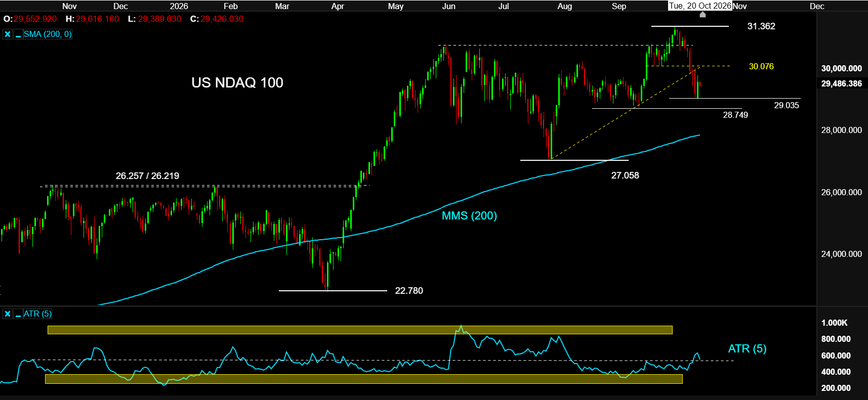Click the open price value 29,552.920
This screenshot has height=400, width=868.
pyautogui.click(x=35, y=19)
